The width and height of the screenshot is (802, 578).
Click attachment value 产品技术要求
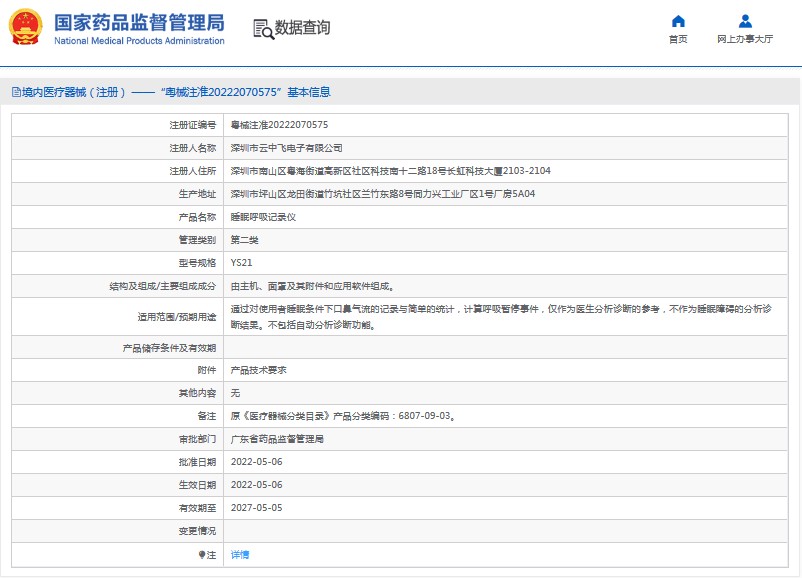pos(258,370)
